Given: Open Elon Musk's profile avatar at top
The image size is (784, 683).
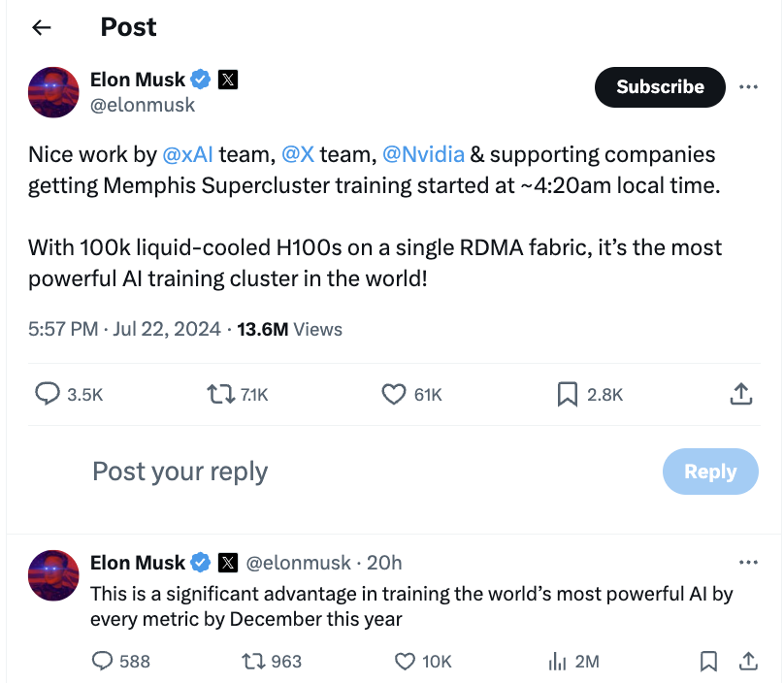Looking at the screenshot, I should pos(53,92).
